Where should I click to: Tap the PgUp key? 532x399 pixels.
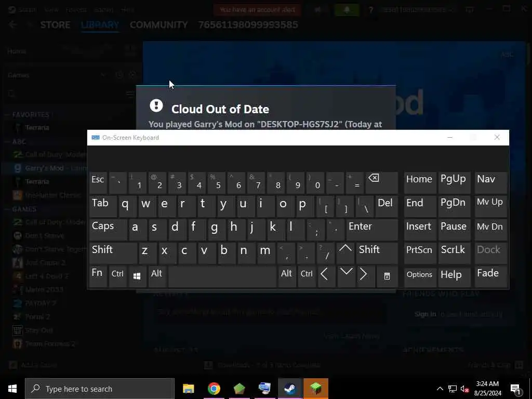[x=454, y=182]
